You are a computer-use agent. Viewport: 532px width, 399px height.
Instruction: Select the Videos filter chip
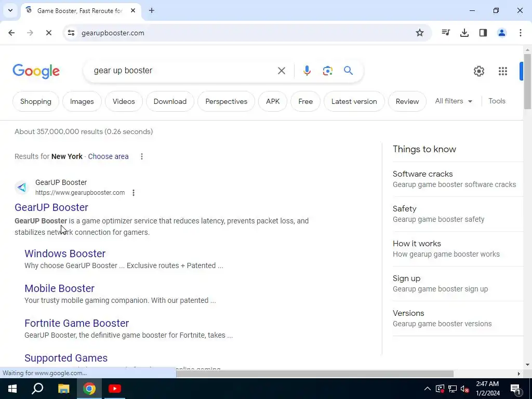pyautogui.click(x=124, y=101)
